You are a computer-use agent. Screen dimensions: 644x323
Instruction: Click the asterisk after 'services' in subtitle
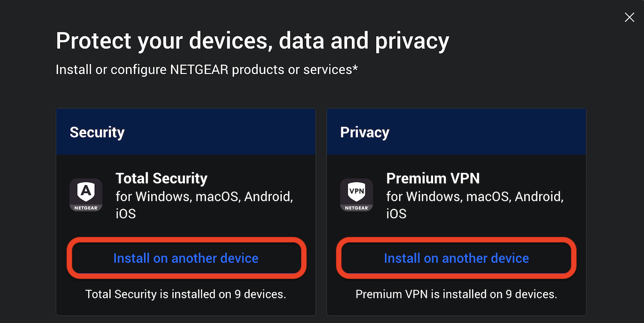[355, 68]
